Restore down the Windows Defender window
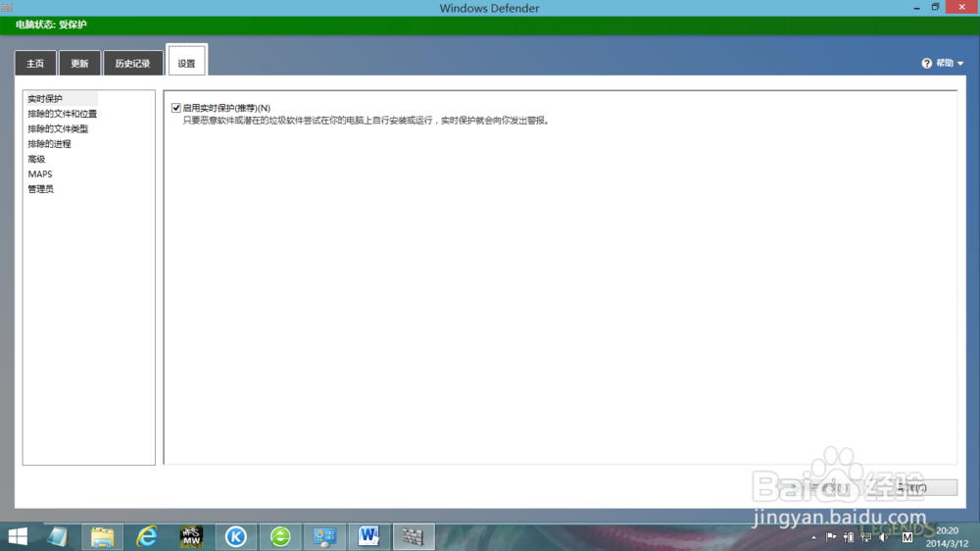 tap(935, 7)
